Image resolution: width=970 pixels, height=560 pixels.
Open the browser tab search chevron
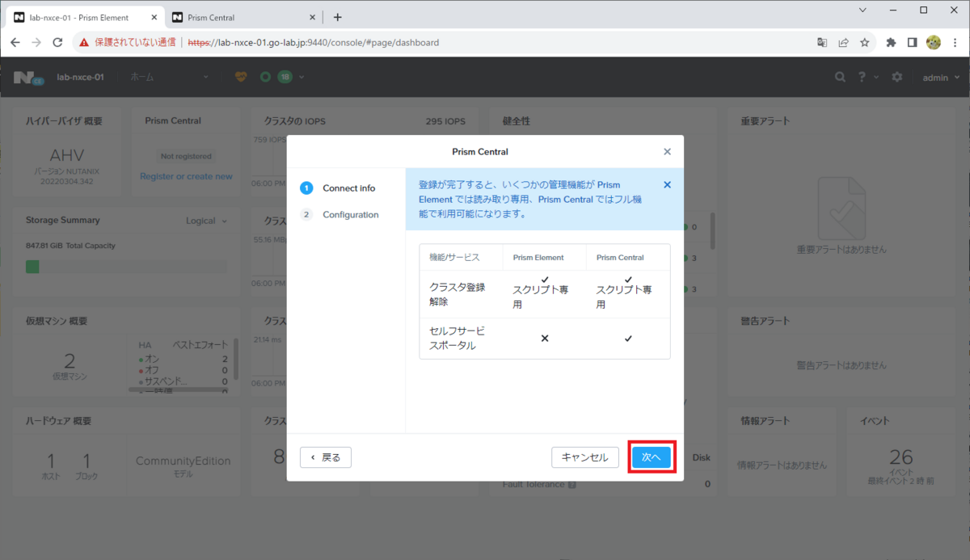pyautogui.click(x=863, y=11)
